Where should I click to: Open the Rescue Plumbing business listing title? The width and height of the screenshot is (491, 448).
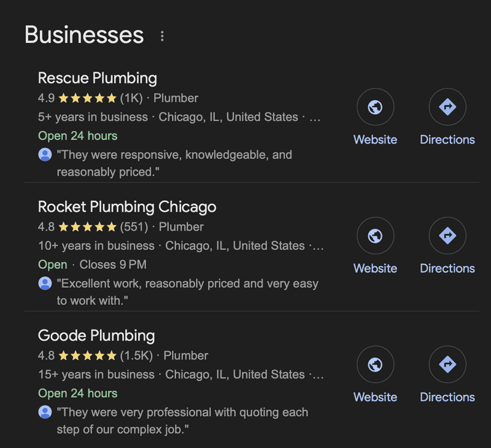click(x=98, y=78)
